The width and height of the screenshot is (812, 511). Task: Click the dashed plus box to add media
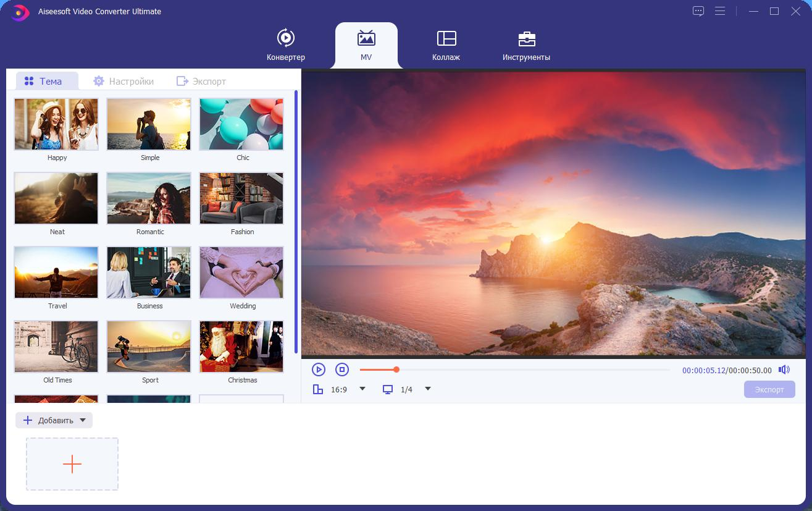pyautogui.click(x=72, y=464)
